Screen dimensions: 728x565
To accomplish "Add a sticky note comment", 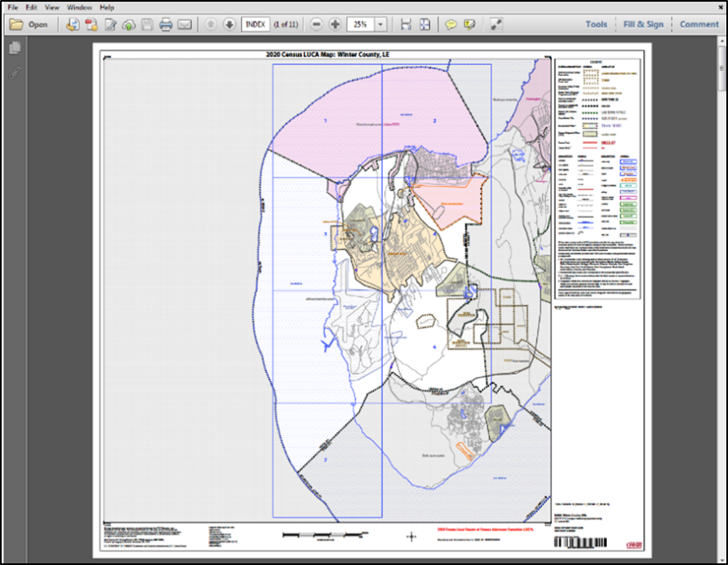I will [451, 24].
